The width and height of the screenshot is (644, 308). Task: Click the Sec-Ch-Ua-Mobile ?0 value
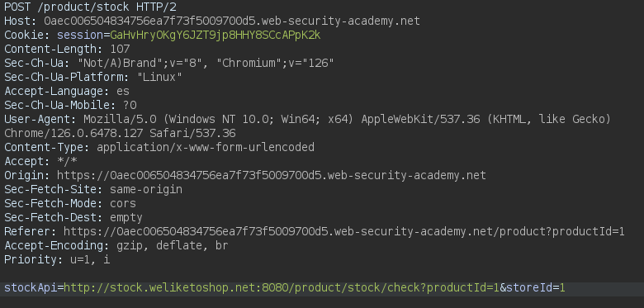point(130,105)
